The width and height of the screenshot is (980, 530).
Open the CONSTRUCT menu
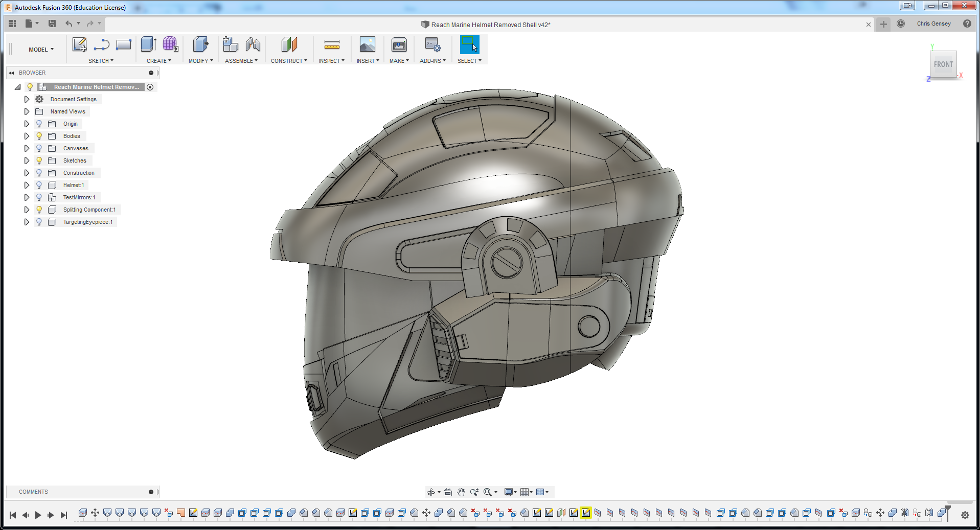pos(289,61)
